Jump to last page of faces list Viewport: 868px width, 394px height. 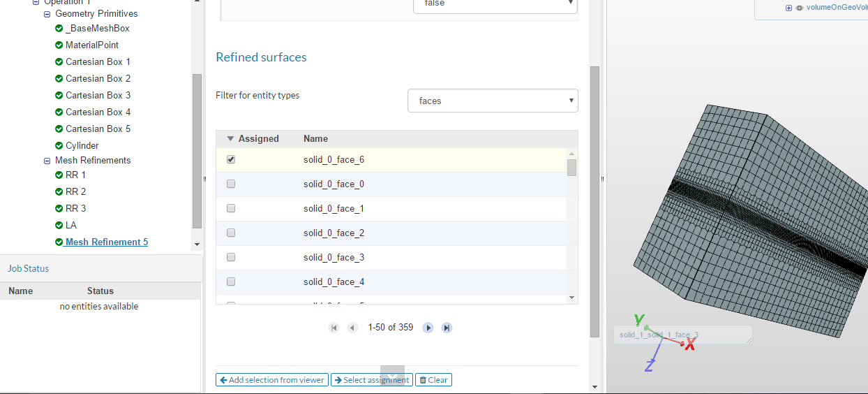(447, 328)
